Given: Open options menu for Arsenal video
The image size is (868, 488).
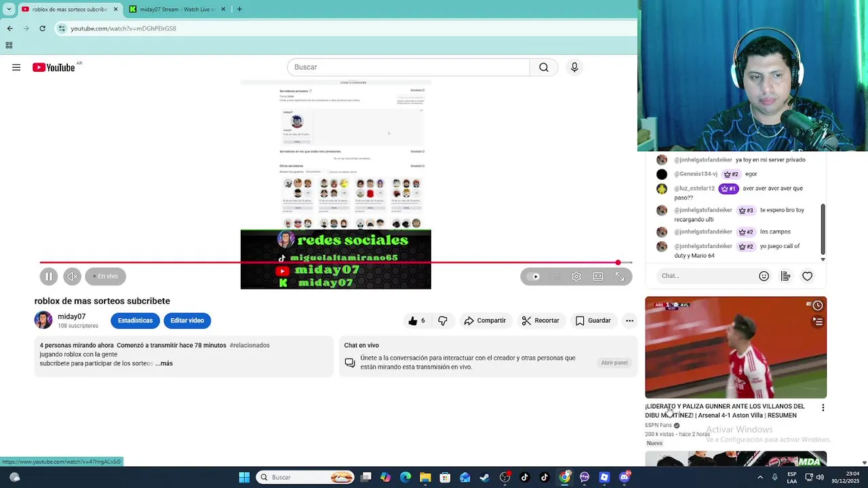Looking at the screenshot, I should tap(823, 408).
